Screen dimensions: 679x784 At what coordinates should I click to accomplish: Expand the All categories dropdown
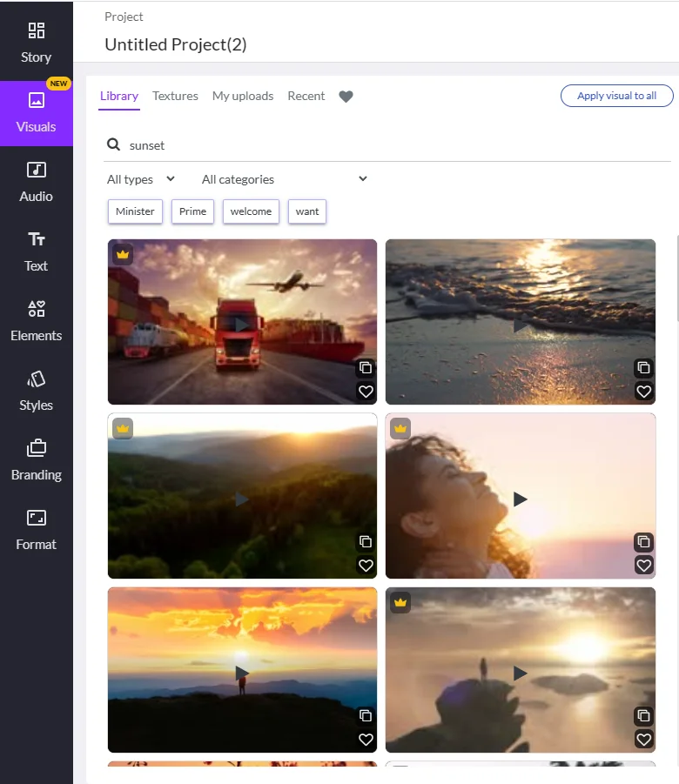click(285, 179)
